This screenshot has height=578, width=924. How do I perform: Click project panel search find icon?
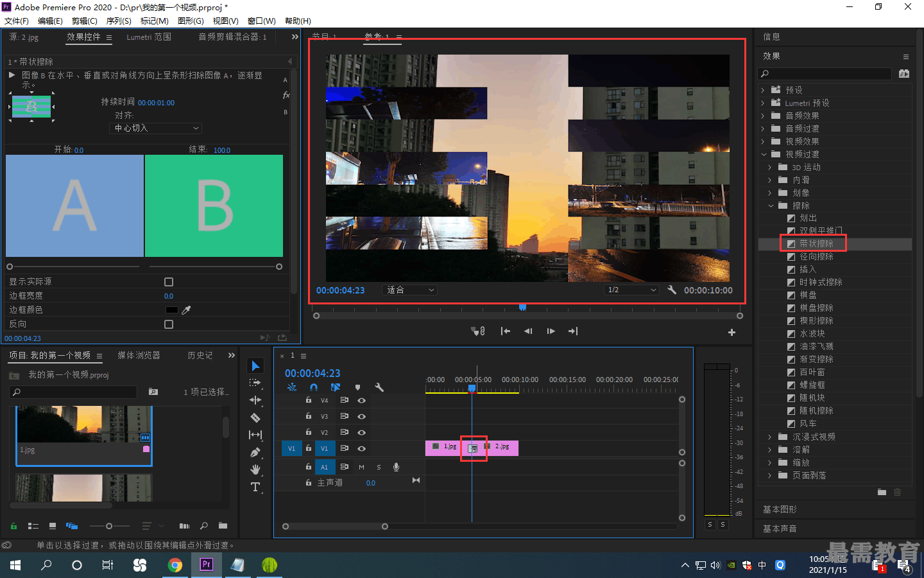[x=204, y=526]
